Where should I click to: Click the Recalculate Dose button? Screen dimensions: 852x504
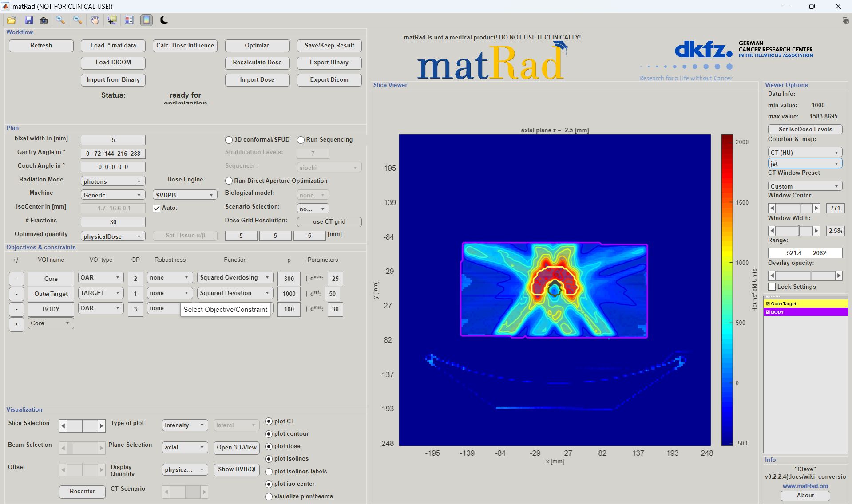coord(258,63)
